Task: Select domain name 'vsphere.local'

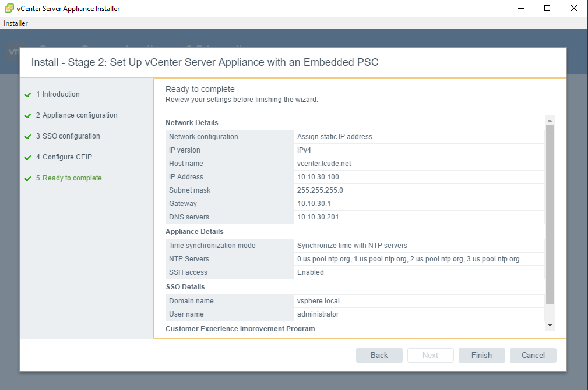Action: point(318,301)
